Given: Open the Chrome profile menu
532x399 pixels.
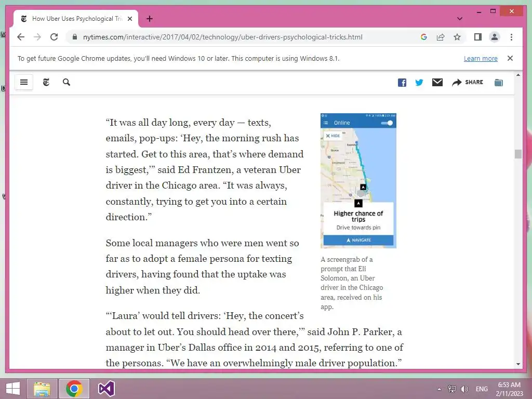Looking at the screenshot, I should coord(495,37).
